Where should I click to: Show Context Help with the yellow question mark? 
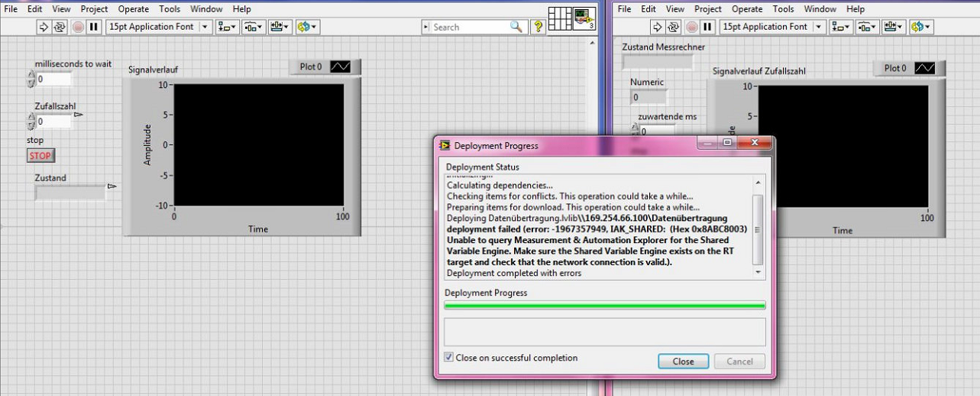(538, 27)
